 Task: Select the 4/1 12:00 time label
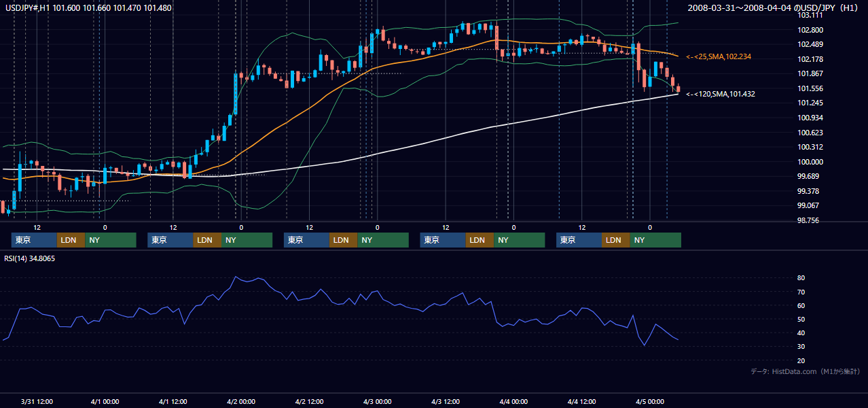pyautogui.click(x=173, y=401)
